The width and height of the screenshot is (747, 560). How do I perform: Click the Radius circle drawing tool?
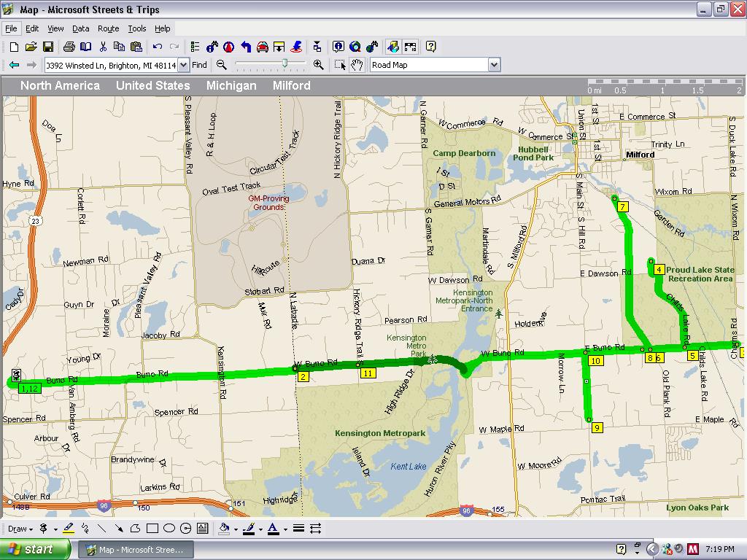pos(186,529)
